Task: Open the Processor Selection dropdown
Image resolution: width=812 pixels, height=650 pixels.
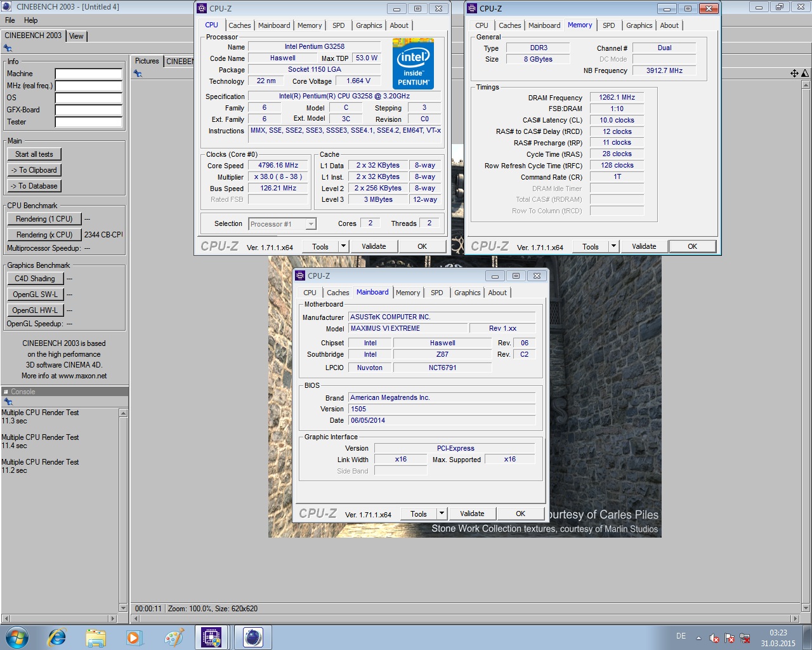Action: pyautogui.click(x=282, y=224)
